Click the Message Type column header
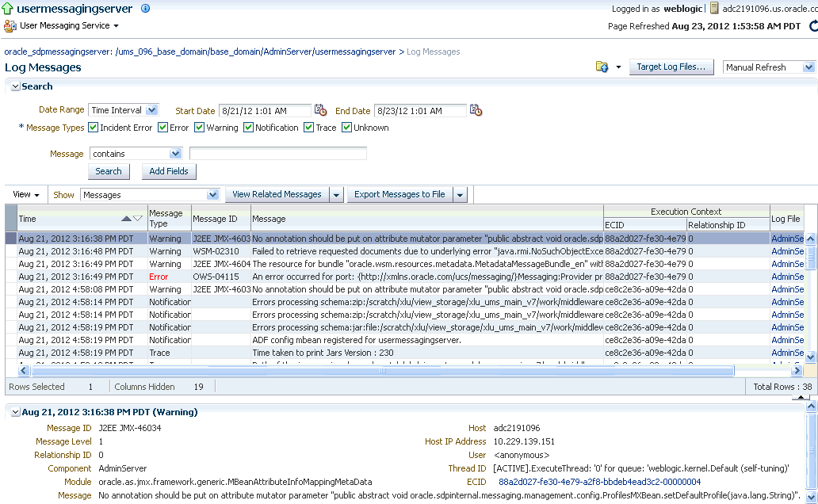 [x=169, y=219]
